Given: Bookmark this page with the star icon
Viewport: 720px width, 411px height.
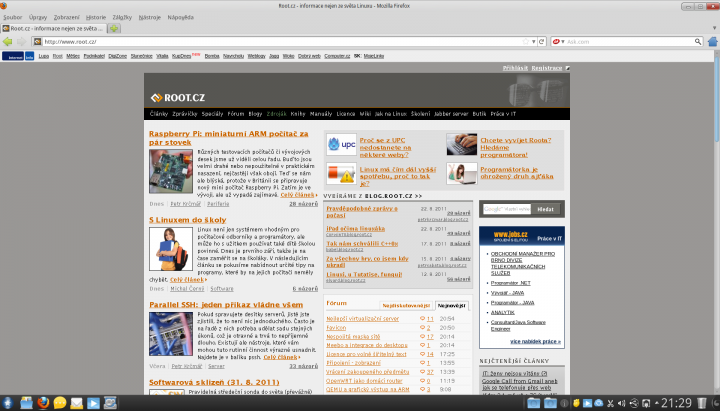Looking at the screenshot, I should [525, 41].
